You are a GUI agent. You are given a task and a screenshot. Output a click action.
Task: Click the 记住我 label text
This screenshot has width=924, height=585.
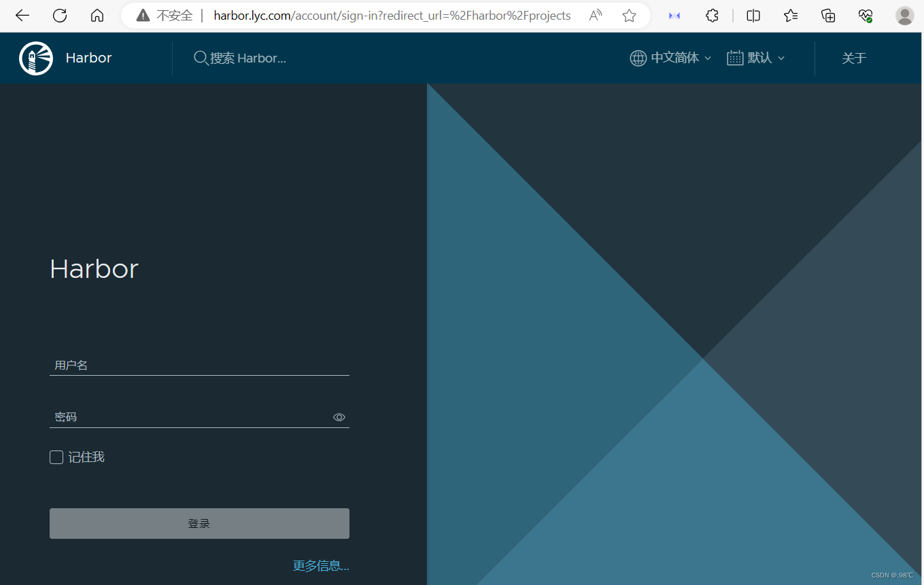86,457
